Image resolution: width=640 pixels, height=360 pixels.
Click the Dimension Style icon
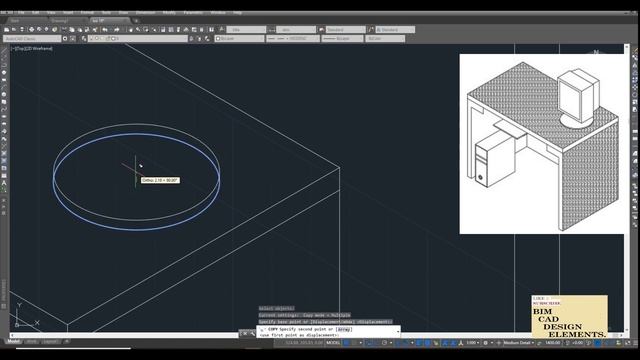(x=271, y=29)
